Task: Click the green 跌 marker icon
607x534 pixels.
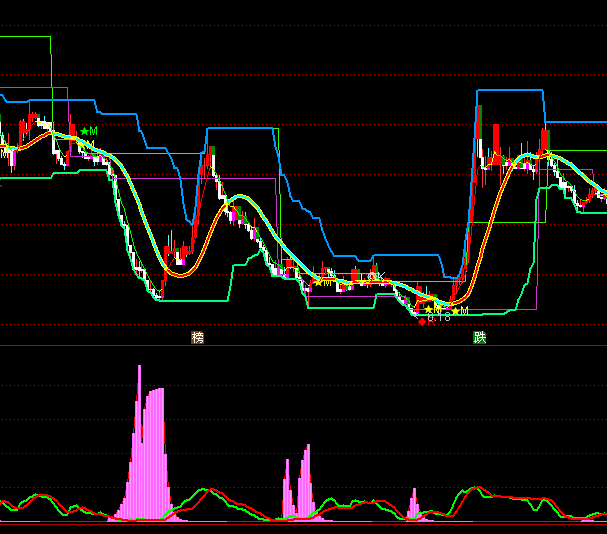Action: click(x=480, y=338)
